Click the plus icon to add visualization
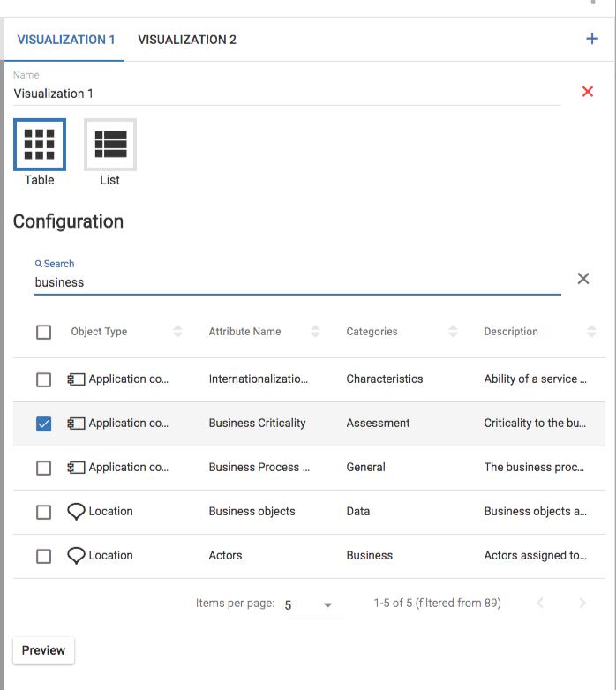The height and width of the screenshot is (690, 616). tap(592, 39)
